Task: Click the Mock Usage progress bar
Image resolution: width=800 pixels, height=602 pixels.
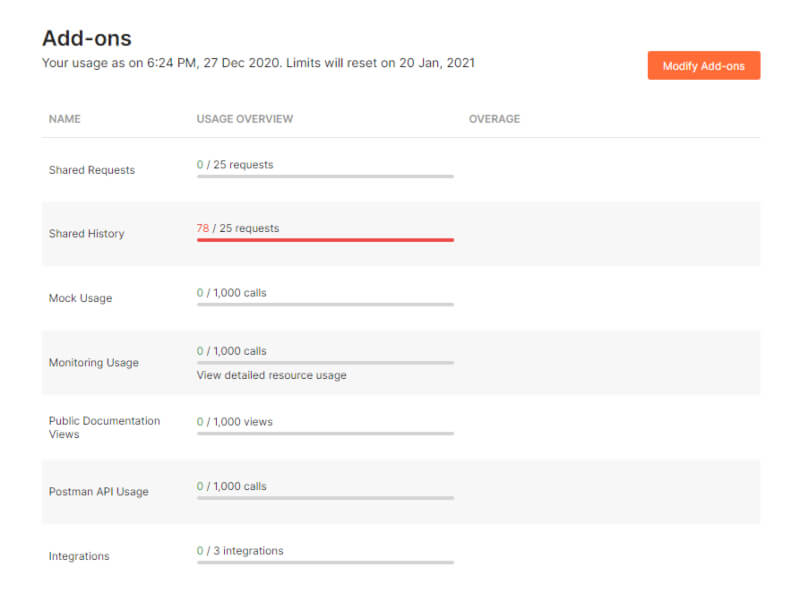Action: 325,305
